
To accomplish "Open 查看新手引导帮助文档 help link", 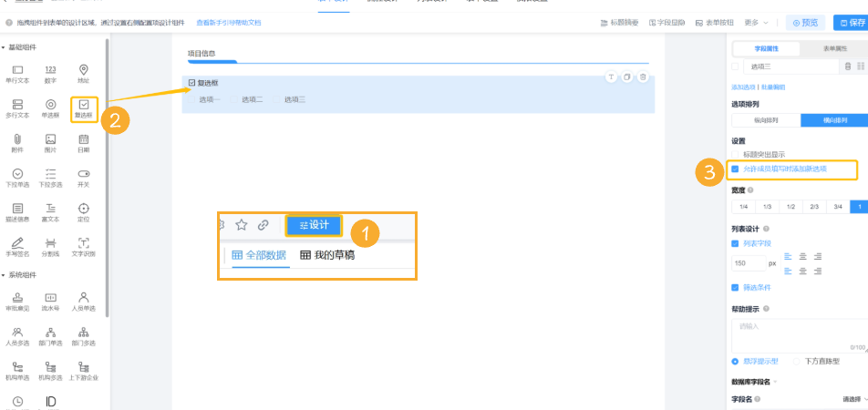I will (229, 23).
